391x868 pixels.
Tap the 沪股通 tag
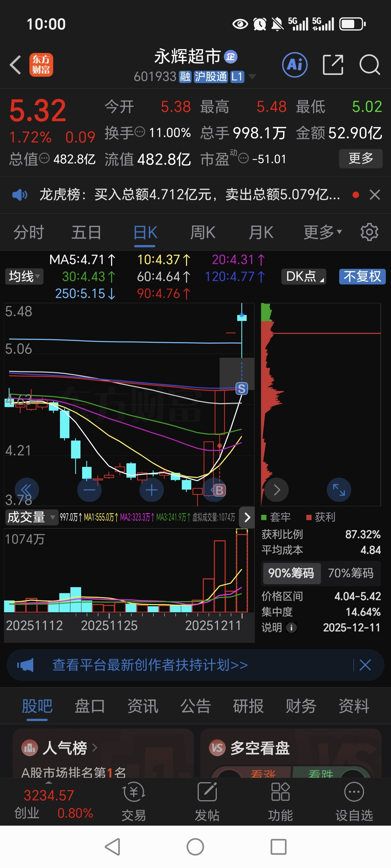point(211,77)
